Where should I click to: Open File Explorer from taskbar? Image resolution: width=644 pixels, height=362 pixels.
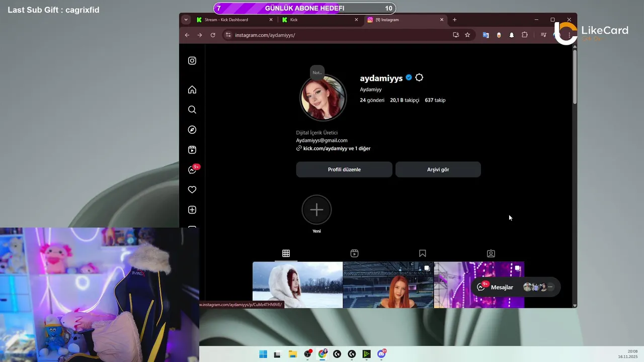coord(292,354)
